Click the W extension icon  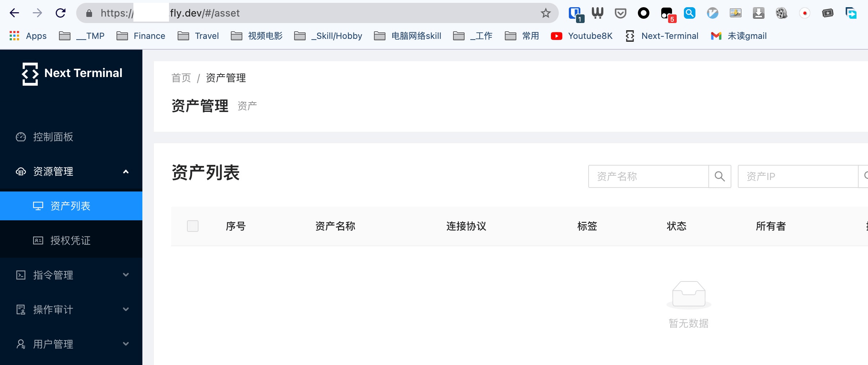click(x=598, y=13)
